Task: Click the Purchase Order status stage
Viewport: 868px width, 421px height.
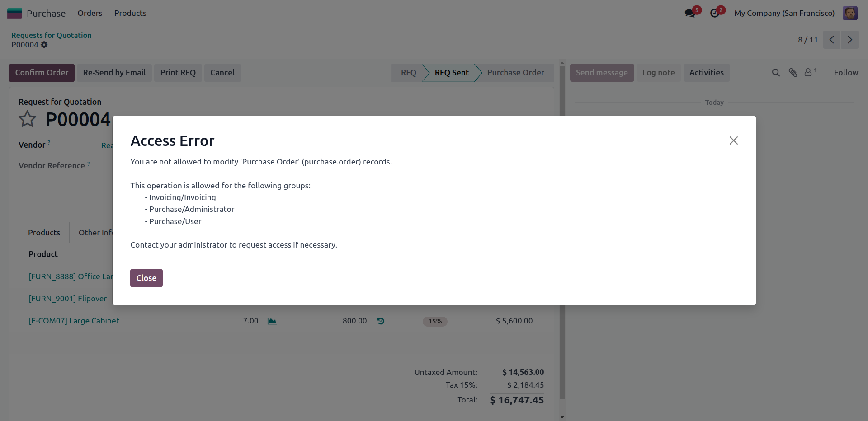Action: [x=515, y=73]
